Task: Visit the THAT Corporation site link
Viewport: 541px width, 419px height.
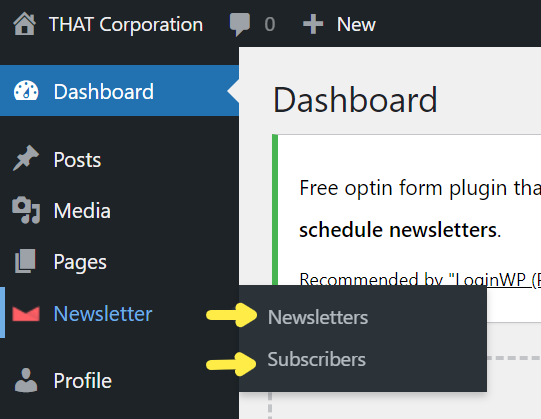Action: 126,25
